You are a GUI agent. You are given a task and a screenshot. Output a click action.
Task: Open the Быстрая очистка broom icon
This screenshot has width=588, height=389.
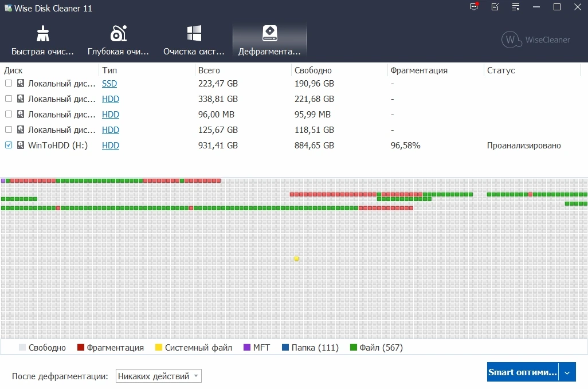coord(43,34)
